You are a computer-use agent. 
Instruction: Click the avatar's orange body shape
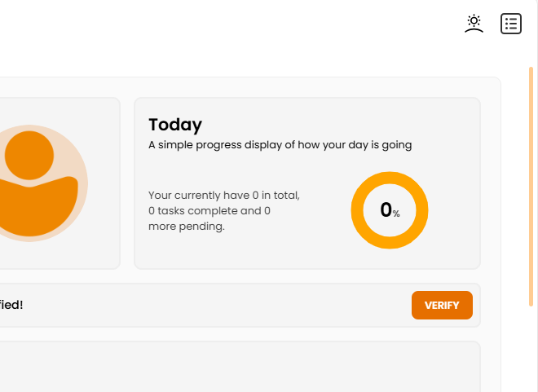pos(36,206)
